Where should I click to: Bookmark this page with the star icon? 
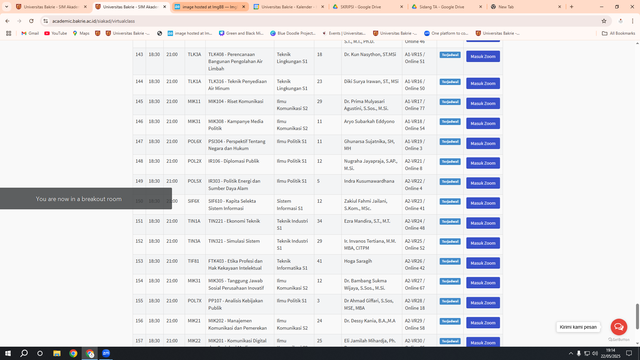click(x=604, y=21)
